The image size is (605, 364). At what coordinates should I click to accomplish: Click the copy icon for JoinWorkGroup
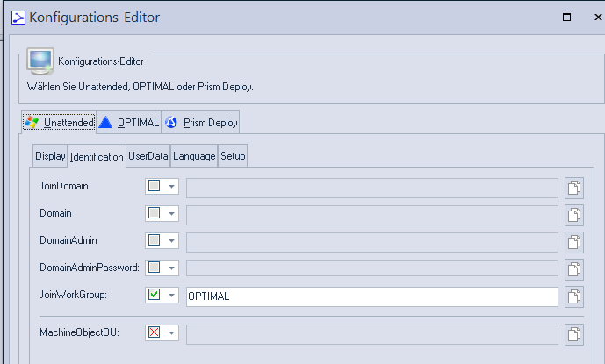click(x=574, y=296)
